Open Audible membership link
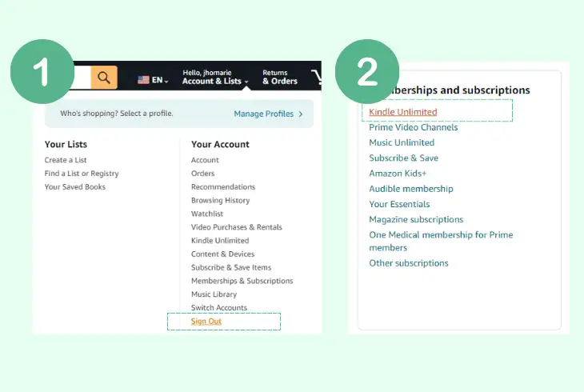This screenshot has height=392, width=584. [x=411, y=189]
